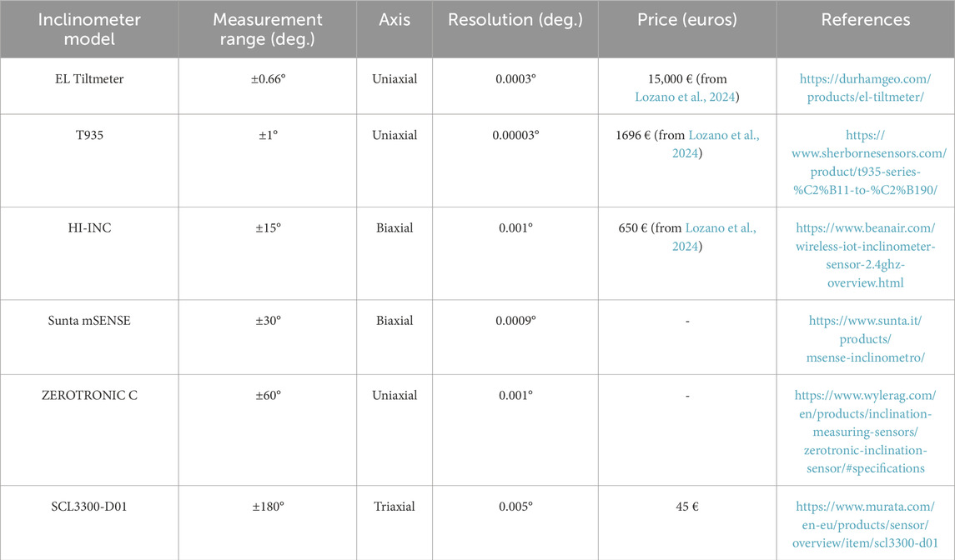955x560 pixels.
Task: Open the murata.com SCL3300-D01 link
Action: (865, 522)
